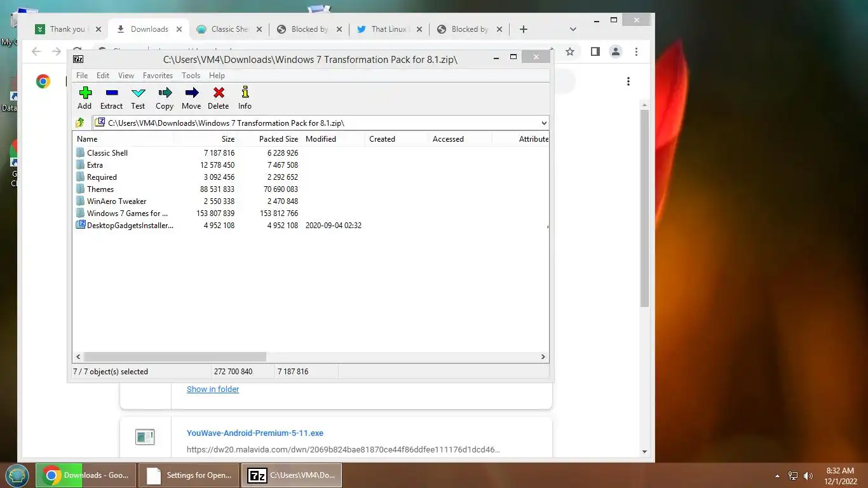The width and height of the screenshot is (868, 488).
Task: Open the File menu
Action: (82, 75)
